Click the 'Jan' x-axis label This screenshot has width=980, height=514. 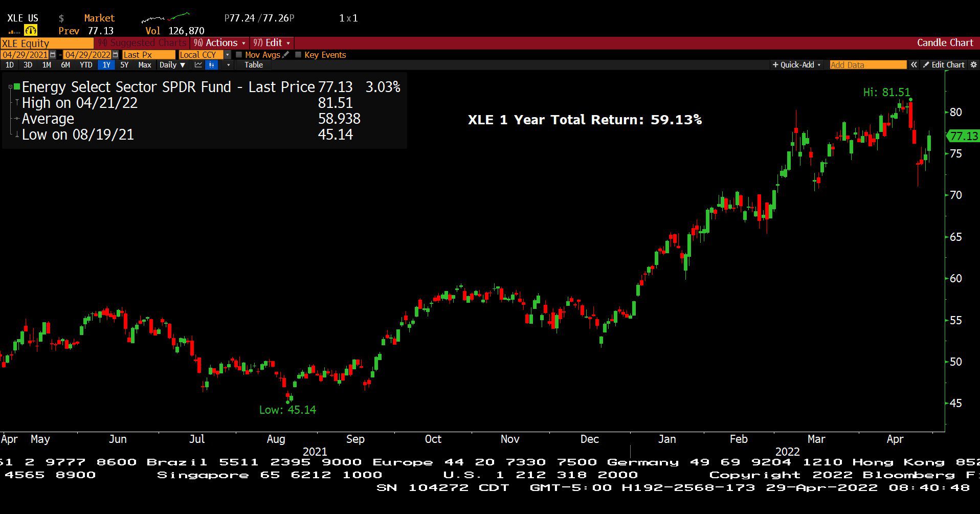click(667, 439)
